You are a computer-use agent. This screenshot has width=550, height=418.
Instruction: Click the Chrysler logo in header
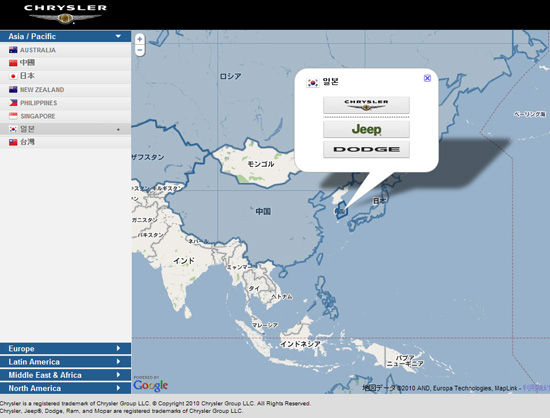(x=65, y=14)
